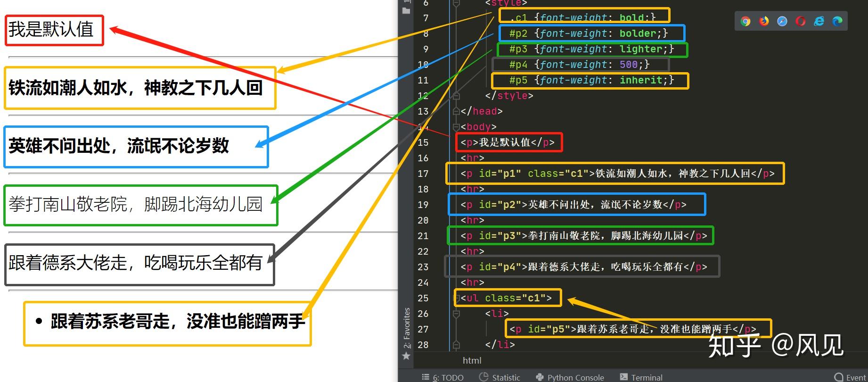The height and width of the screenshot is (382, 868).
Task: Collapse the closing style tag fold marker
Action: pos(456,96)
